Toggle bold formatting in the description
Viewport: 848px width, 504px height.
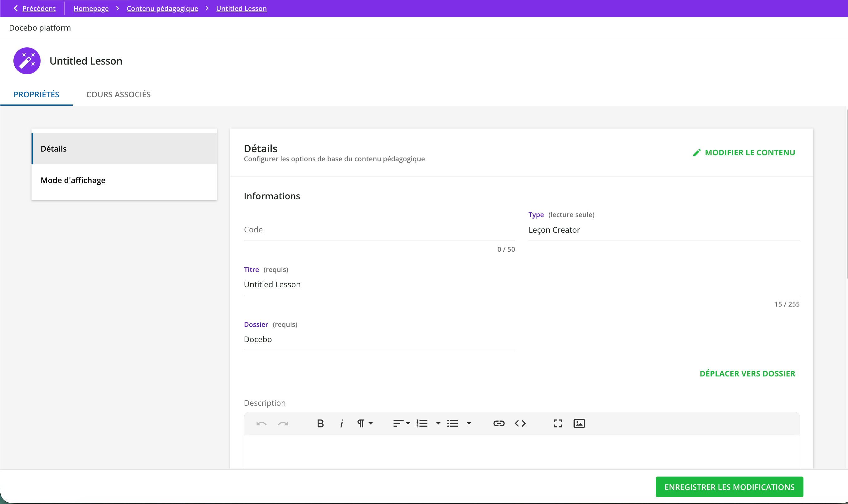(320, 423)
